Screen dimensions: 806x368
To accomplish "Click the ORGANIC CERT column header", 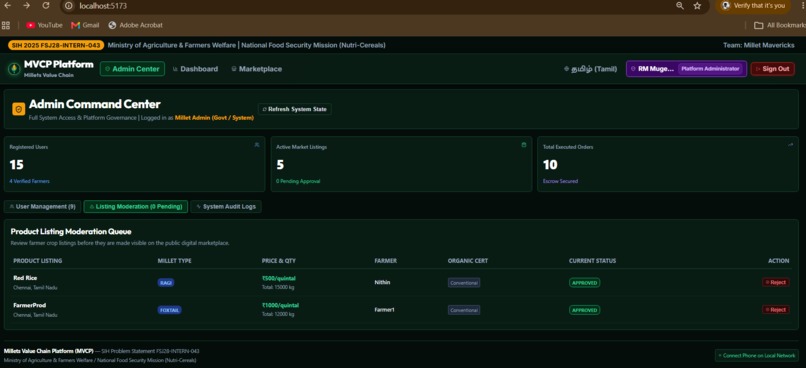I will [468, 261].
